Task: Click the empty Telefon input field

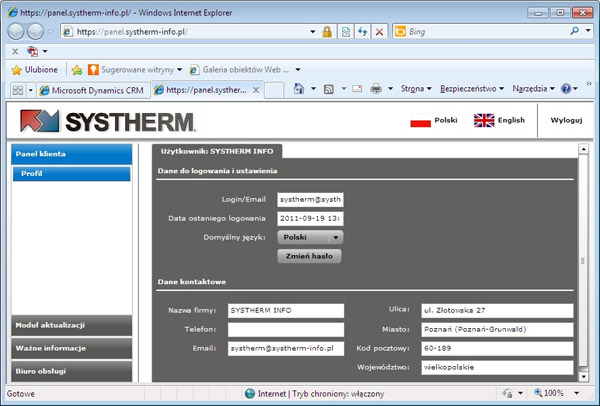Action: pos(286,329)
